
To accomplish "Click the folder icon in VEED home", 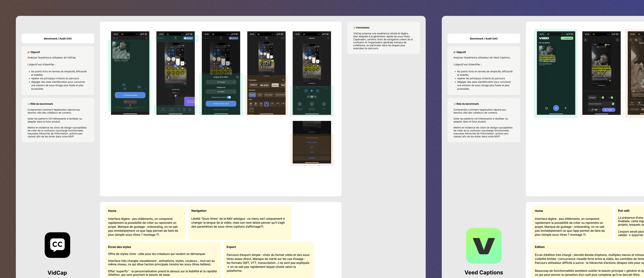I will [546, 108].
